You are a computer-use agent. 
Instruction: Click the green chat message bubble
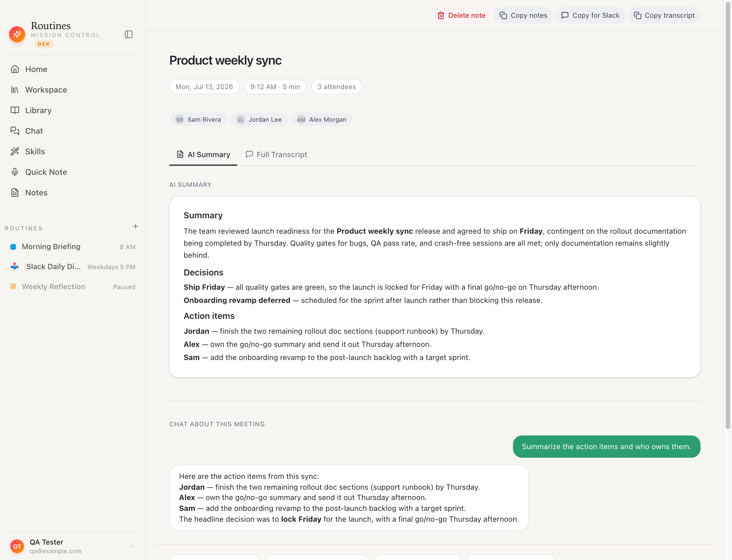[606, 447]
